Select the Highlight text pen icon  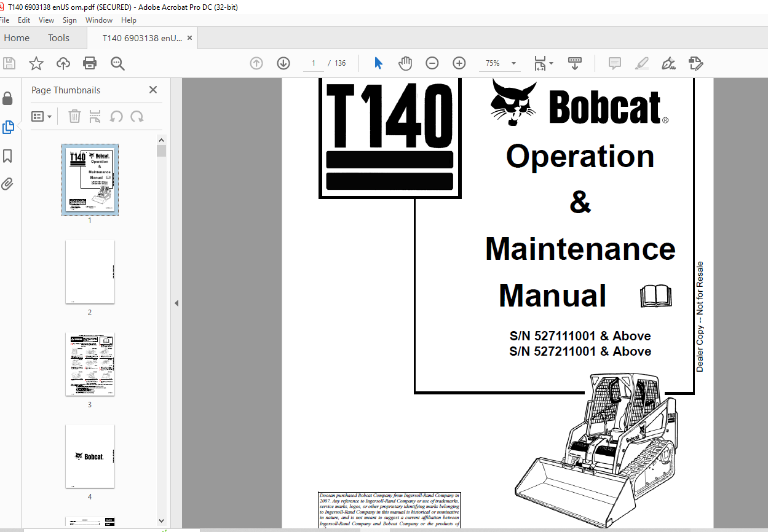point(641,63)
